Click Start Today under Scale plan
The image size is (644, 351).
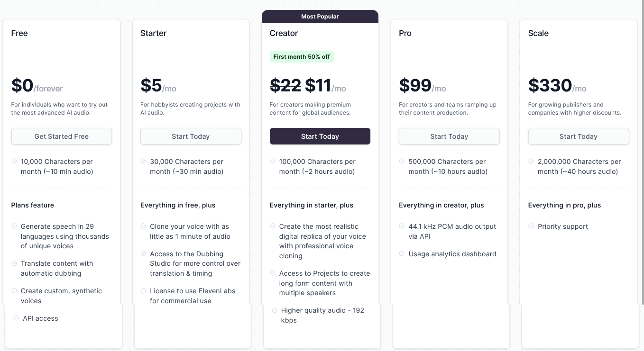point(579,136)
